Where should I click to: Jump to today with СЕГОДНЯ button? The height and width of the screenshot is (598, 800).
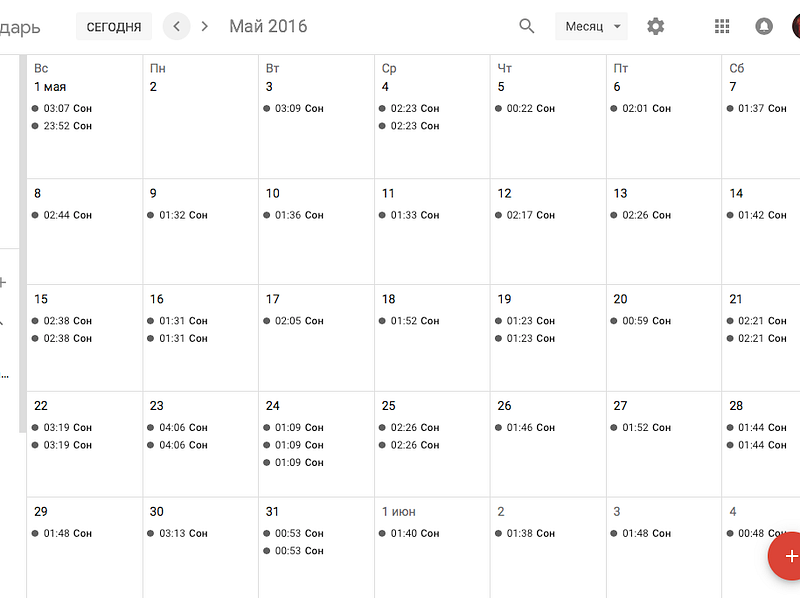tap(114, 27)
